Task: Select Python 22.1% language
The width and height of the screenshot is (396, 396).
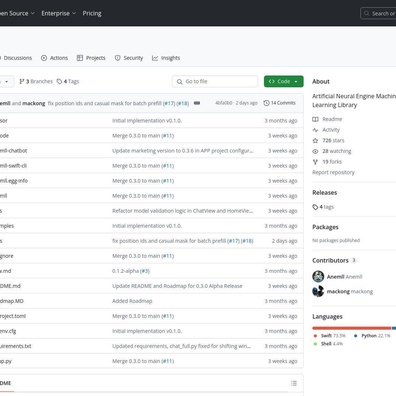Action: pos(372,336)
